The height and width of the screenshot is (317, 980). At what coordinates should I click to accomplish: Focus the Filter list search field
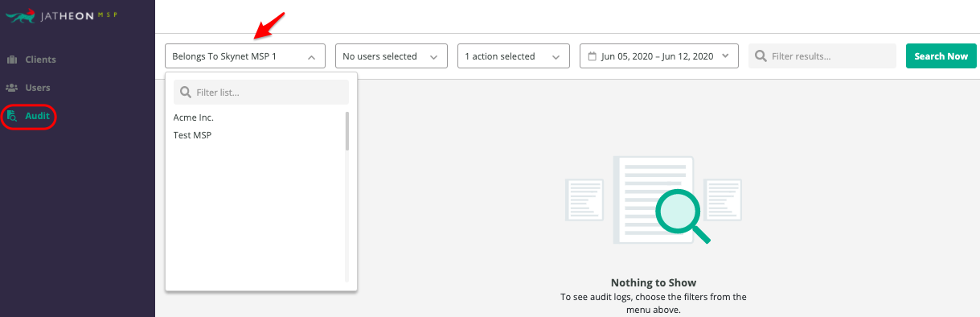pyautogui.click(x=261, y=93)
